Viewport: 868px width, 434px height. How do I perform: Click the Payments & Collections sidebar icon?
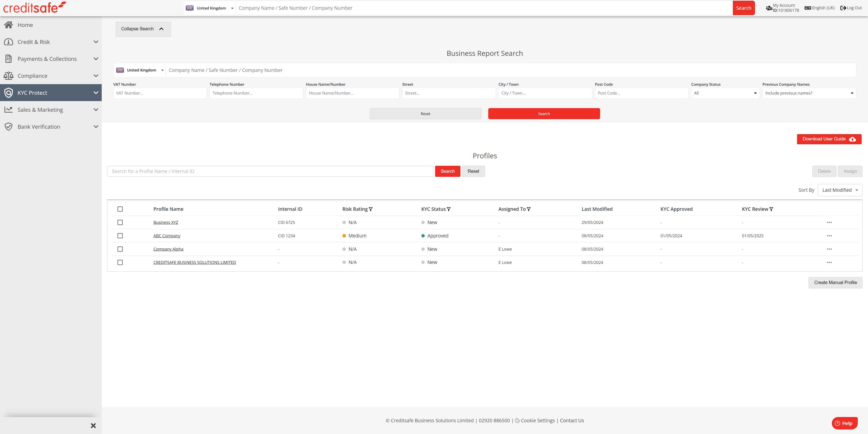pos(9,58)
